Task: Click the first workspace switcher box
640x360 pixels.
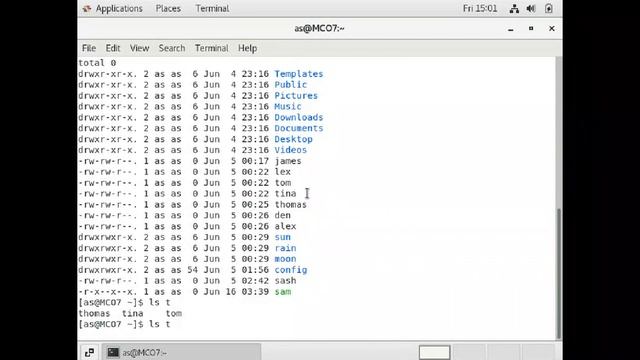Action: (x=434, y=352)
